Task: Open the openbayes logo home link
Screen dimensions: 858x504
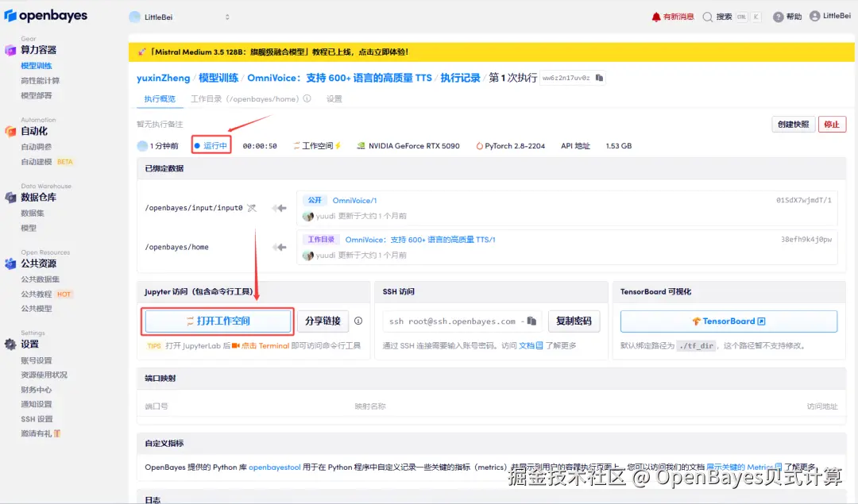Action: pyautogui.click(x=46, y=16)
